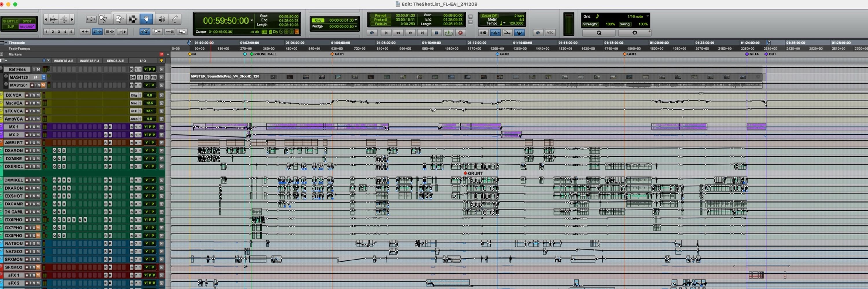Image resolution: width=868 pixels, height=289 pixels.
Task: Open main counter format dropdown arrow
Action: (252, 21)
